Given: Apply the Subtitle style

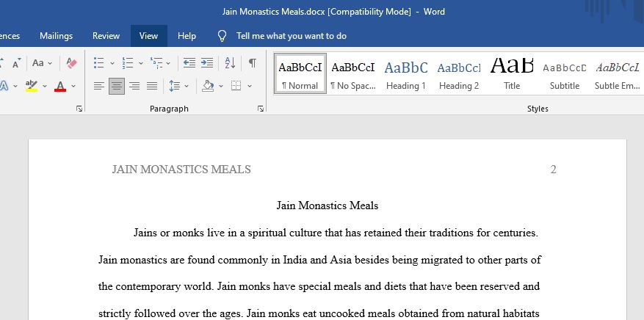Looking at the screenshot, I should [x=565, y=73].
